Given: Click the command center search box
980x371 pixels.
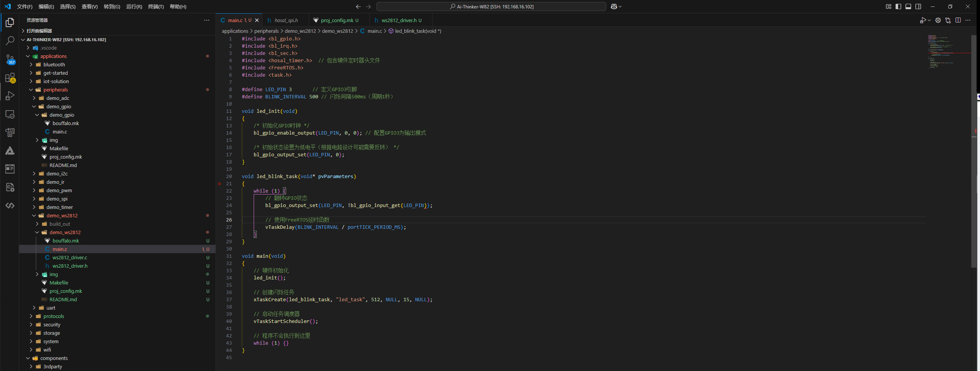Looking at the screenshot, I should [491, 6].
